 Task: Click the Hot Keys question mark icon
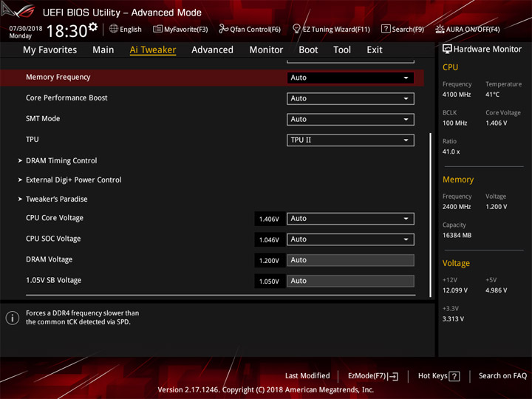[x=454, y=376]
